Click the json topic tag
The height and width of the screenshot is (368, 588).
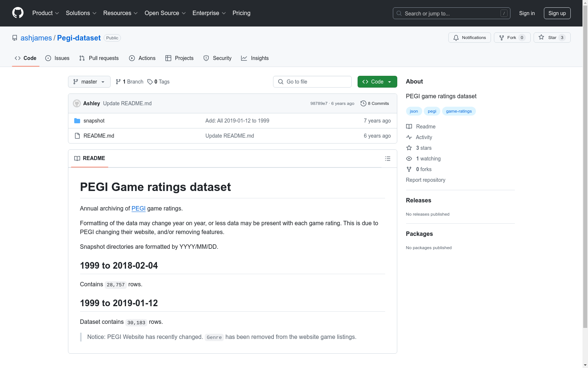(414, 111)
